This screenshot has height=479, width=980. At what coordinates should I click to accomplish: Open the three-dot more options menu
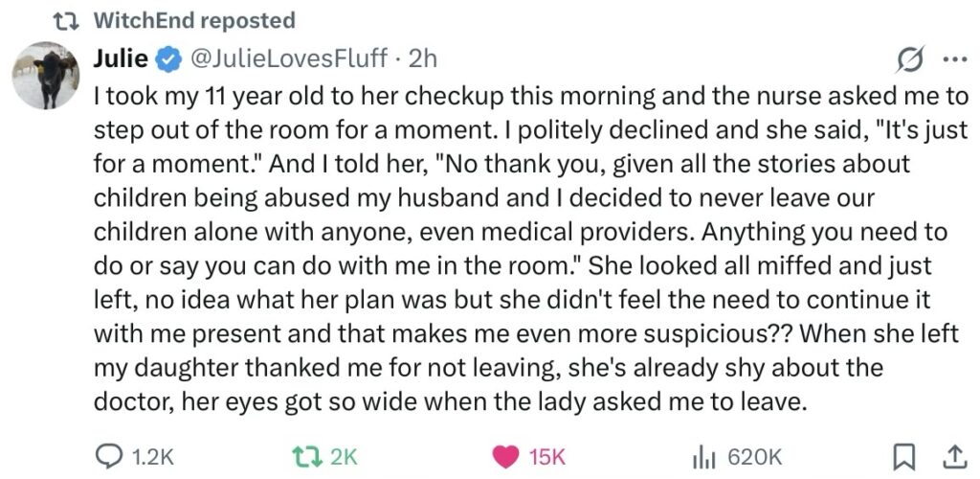point(954,59)
